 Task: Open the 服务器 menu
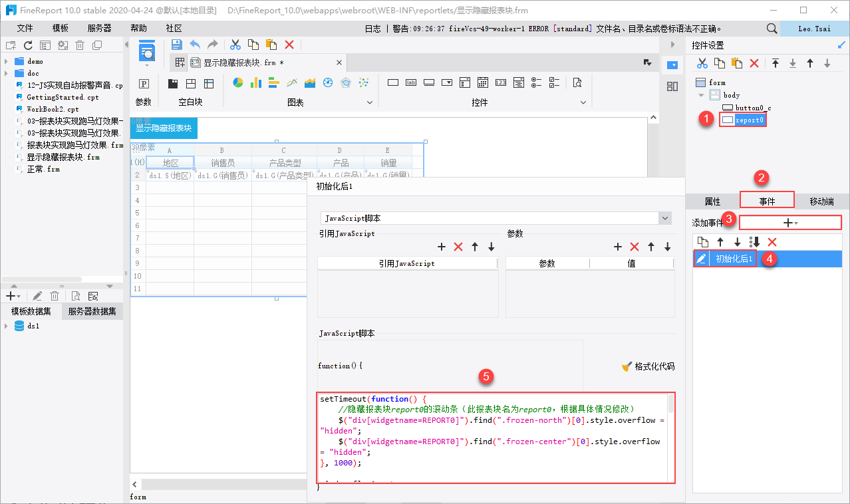(x=99, y=29)
